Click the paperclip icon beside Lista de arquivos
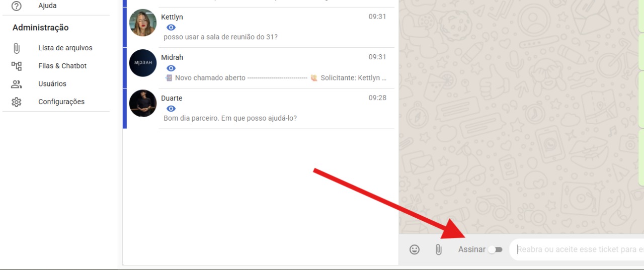This screenshot has height=270, width=644. click(x=17, y=48)
